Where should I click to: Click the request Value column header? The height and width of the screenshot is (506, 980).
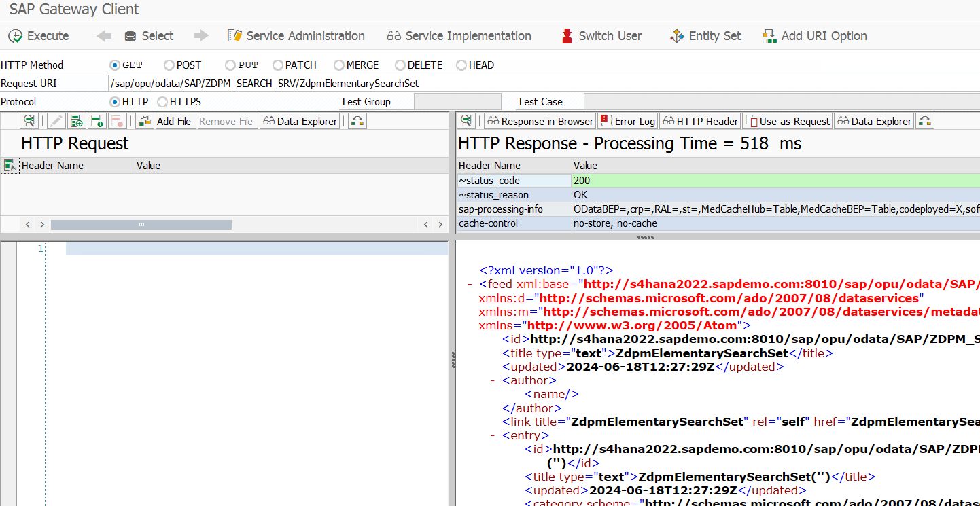(x=291, y=165)
